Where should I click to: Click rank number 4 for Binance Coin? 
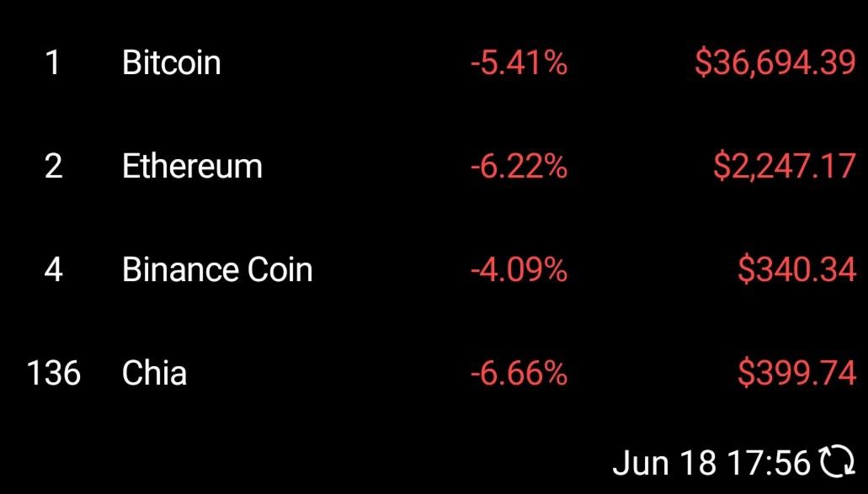point(53,270)
